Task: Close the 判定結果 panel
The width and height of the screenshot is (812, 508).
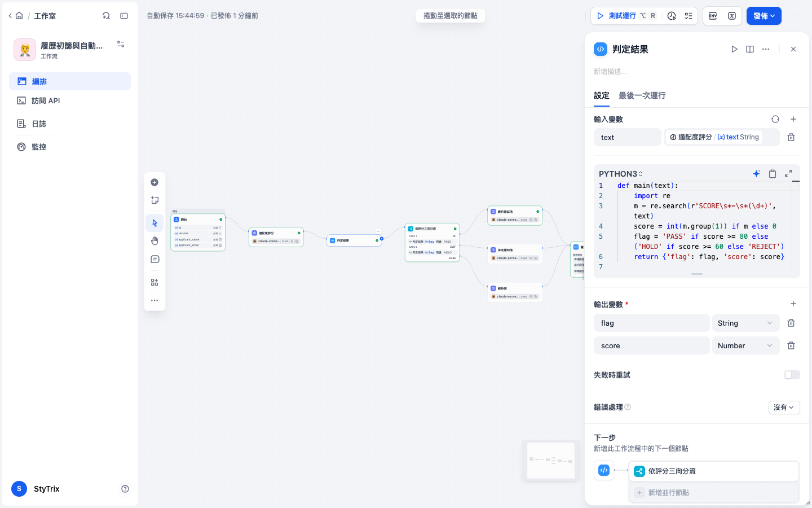Action: click(793, 49)
